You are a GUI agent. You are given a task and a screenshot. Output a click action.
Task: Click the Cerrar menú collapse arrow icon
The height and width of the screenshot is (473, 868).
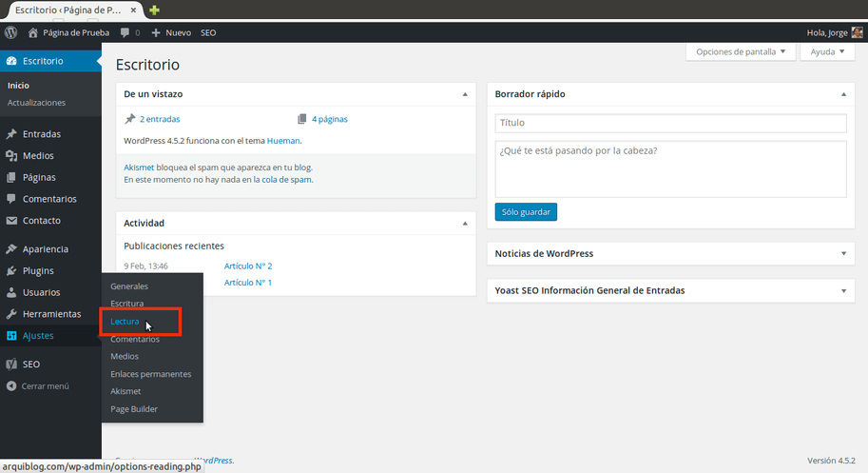click(11, 386)
